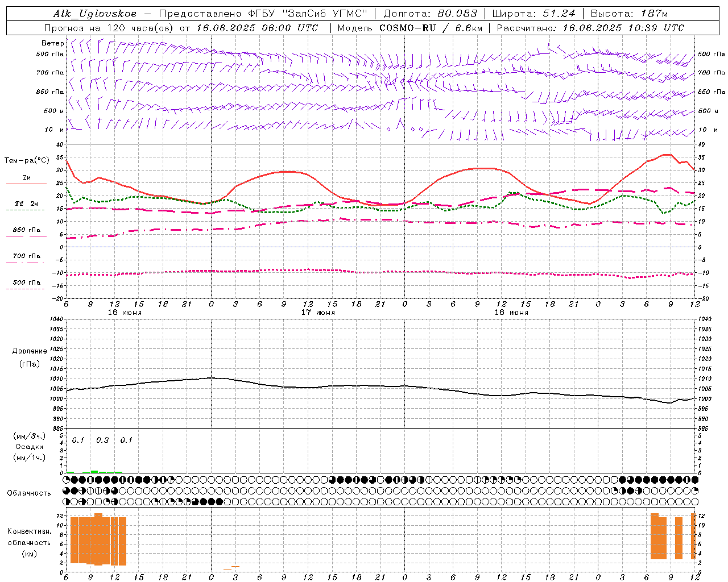Click the Давление pressure panel label
728x582 pixels.
pos(30,351)
